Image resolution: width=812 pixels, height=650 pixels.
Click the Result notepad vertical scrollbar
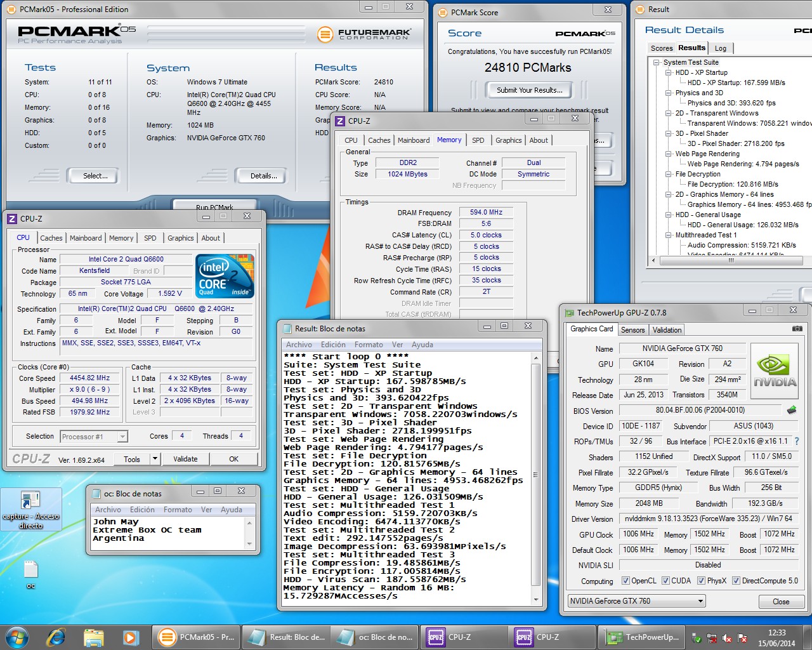pyautogui.click(x=536, y=477)
